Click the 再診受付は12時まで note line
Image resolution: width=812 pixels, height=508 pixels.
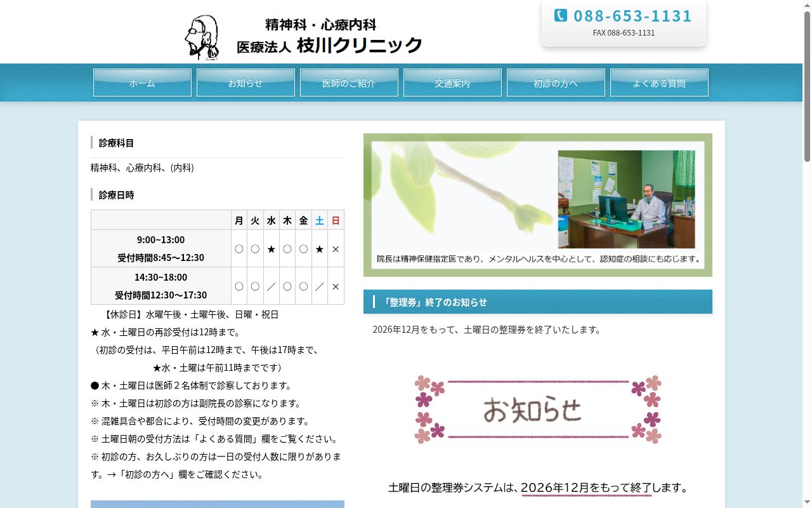[x=166, y=332]
